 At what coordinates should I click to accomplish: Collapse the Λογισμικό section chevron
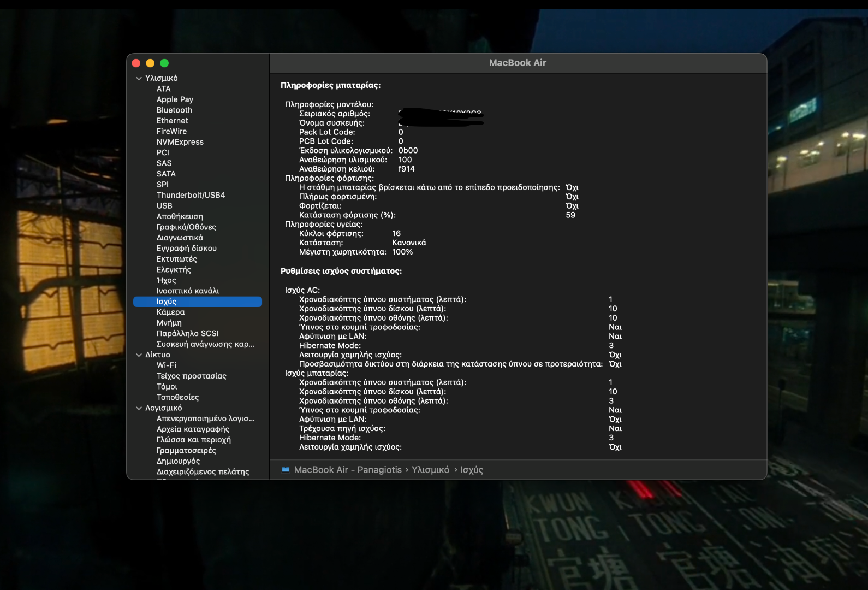point(139,408)
